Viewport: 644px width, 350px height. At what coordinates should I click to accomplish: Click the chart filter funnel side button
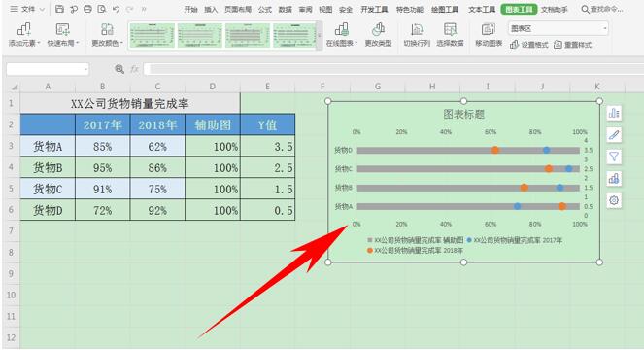pos(614,157)
